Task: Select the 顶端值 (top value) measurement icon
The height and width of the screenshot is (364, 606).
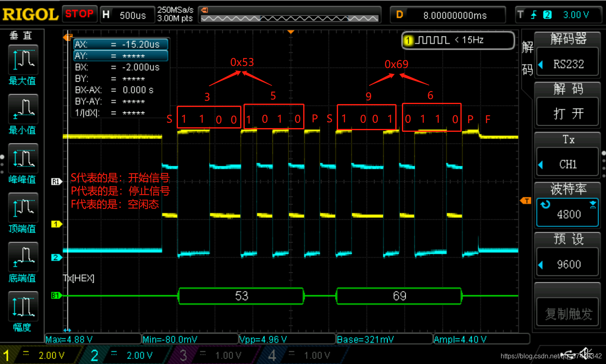Action: tap(23, 207)
